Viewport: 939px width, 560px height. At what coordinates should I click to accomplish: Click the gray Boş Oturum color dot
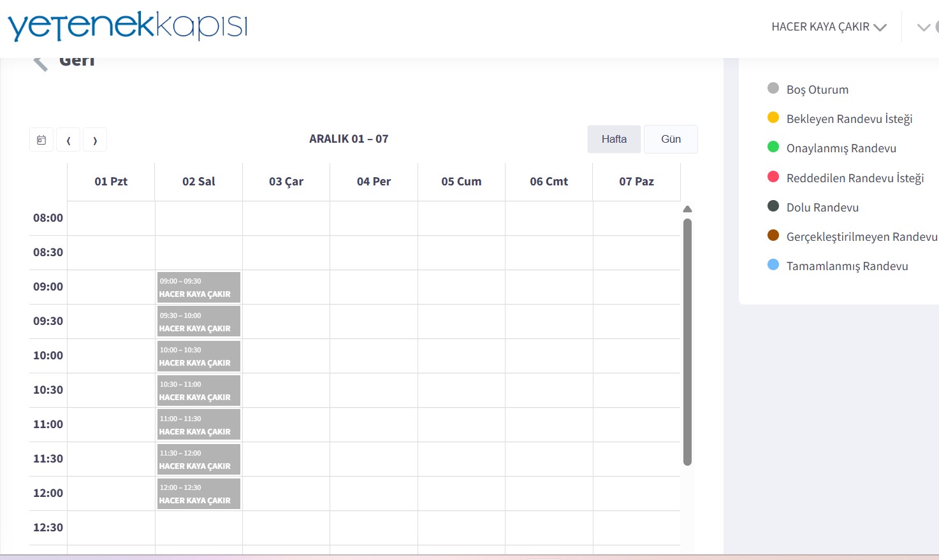(x=773, y=89)
